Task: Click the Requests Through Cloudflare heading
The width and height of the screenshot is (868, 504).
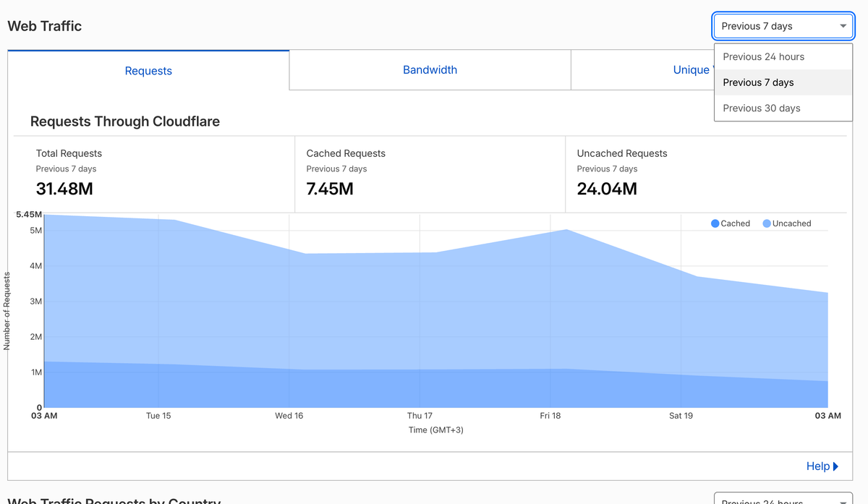Action: click(125, 121)
